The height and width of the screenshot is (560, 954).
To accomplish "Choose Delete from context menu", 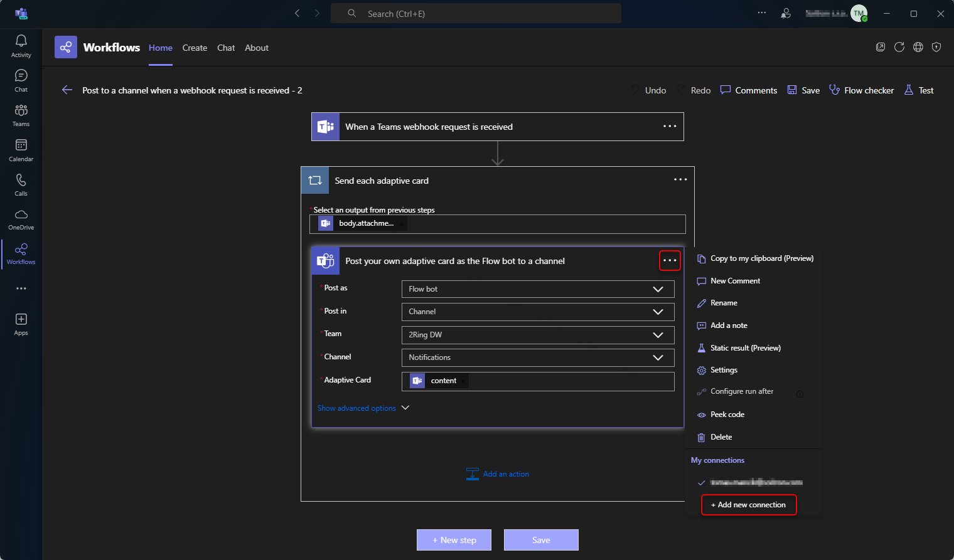I will (721, 436).
